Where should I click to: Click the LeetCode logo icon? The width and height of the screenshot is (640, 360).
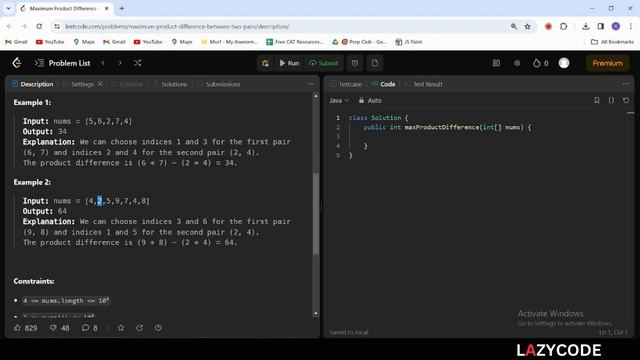pos(17,63)
